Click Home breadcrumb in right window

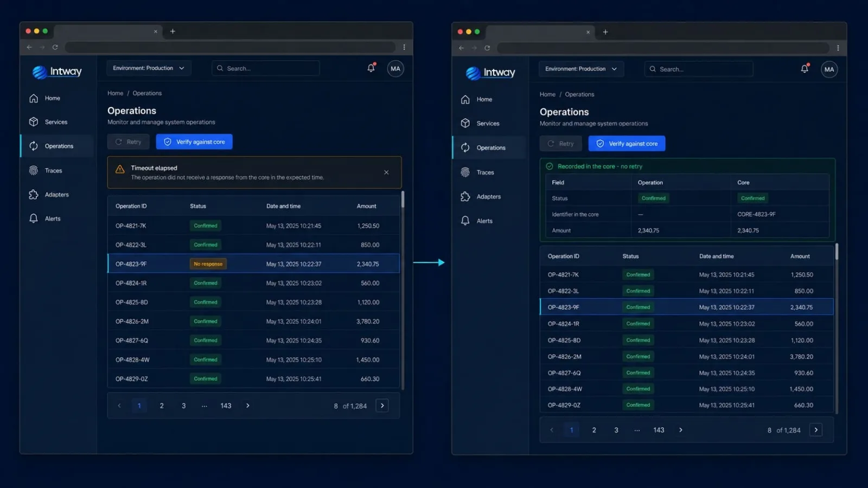pos(547,94)
